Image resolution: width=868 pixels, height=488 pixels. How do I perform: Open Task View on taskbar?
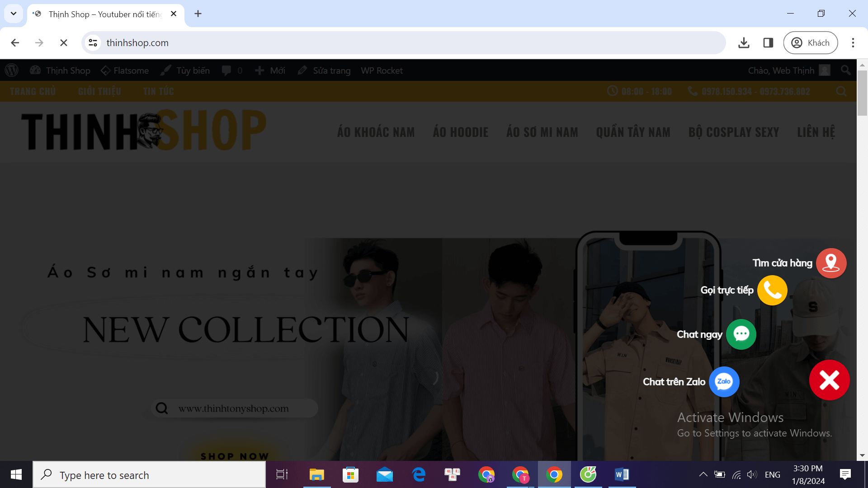(x=282, y=474)
